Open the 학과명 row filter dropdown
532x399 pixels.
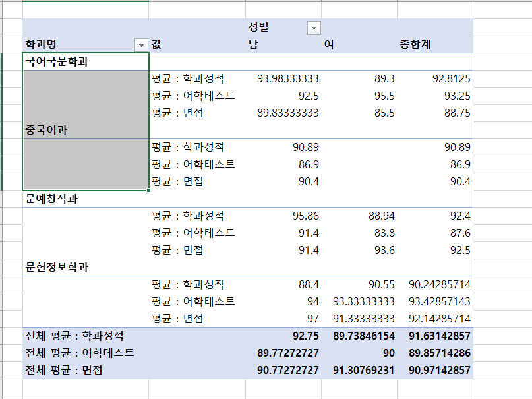[x=140, y=45]
